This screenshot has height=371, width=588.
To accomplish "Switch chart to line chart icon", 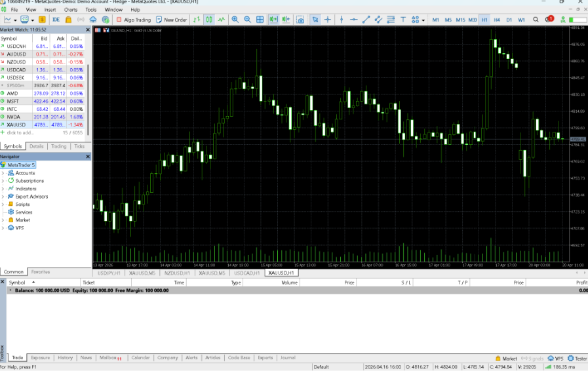I will (x=222, y=20).
